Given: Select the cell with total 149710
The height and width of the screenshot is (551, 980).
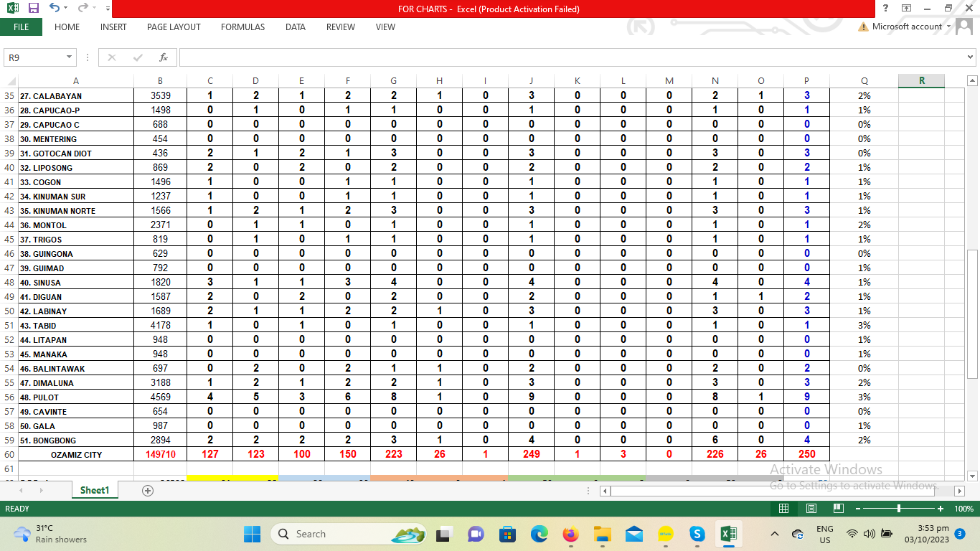Looking at the screenshot, I should pyautogui.click(x=161, y=455).
